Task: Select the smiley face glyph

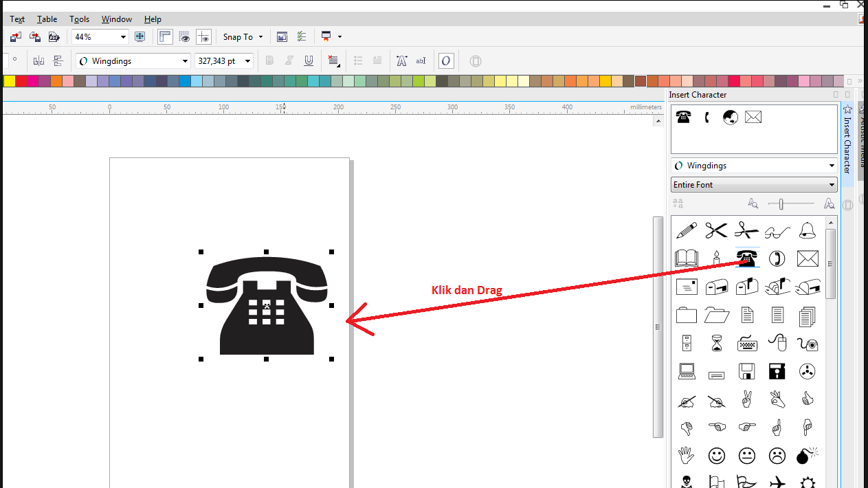Action: click(x=717, y=456)
